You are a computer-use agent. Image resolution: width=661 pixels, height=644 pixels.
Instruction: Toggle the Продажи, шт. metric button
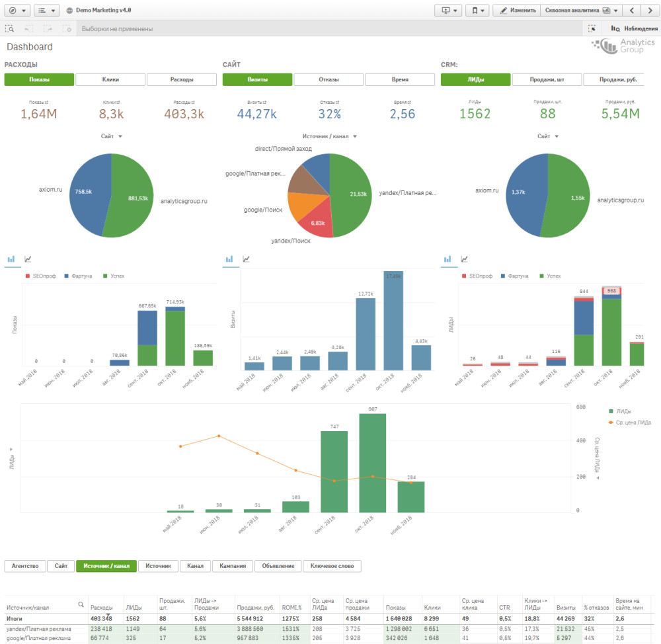point(546,79)
